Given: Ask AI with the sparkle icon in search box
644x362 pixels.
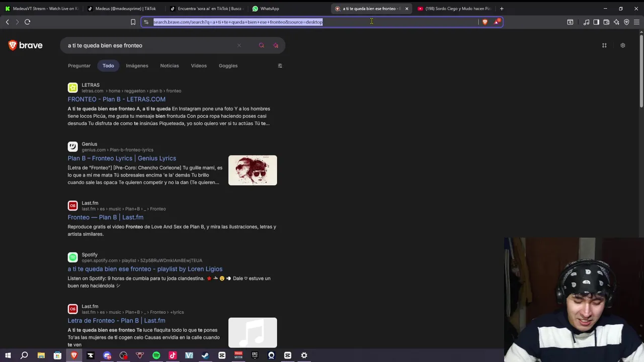Looking at the screenshot, I should click(276, 45).
